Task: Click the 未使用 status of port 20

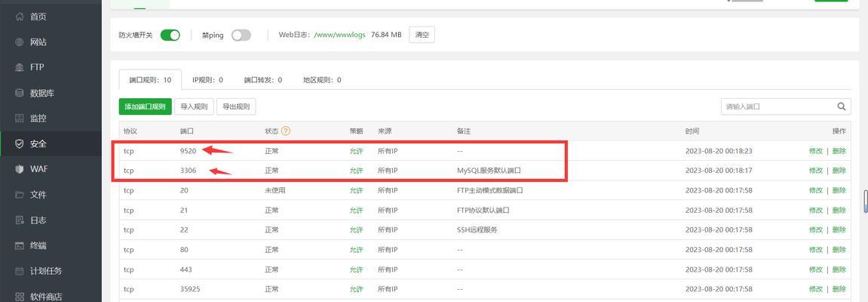Action: 275,190
